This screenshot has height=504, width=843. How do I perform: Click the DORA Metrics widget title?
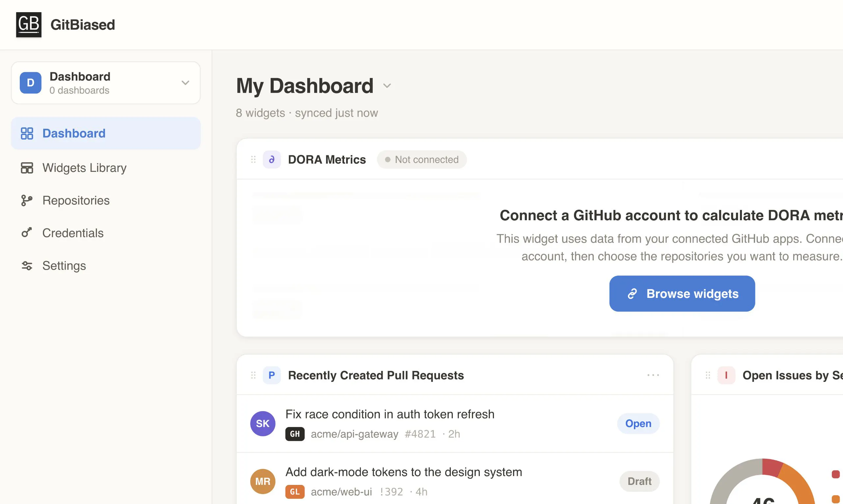click(x=327, y=159)
